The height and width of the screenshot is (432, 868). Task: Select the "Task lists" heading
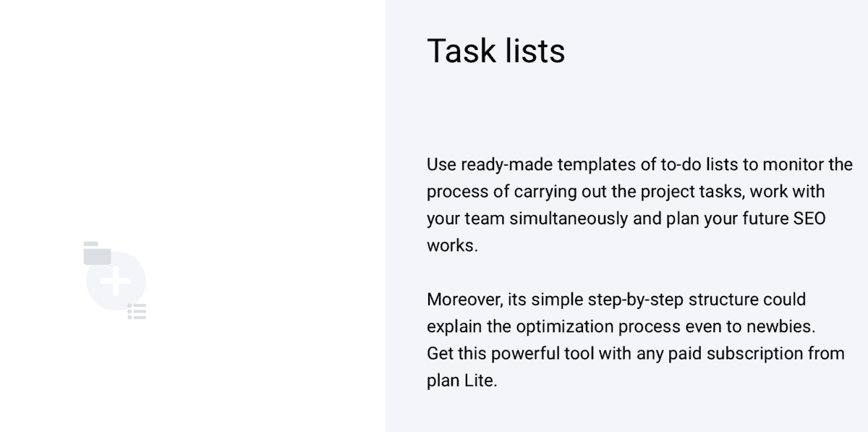(x=496, y=51)
